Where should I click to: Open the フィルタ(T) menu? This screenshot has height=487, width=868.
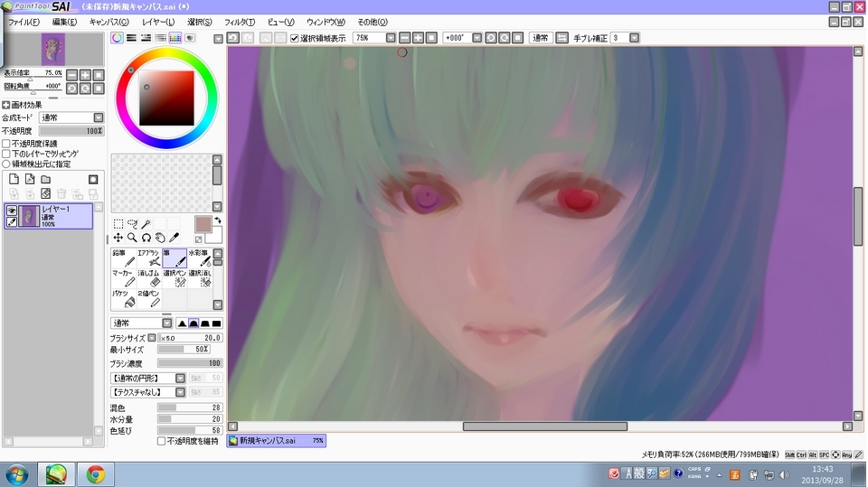240,22
